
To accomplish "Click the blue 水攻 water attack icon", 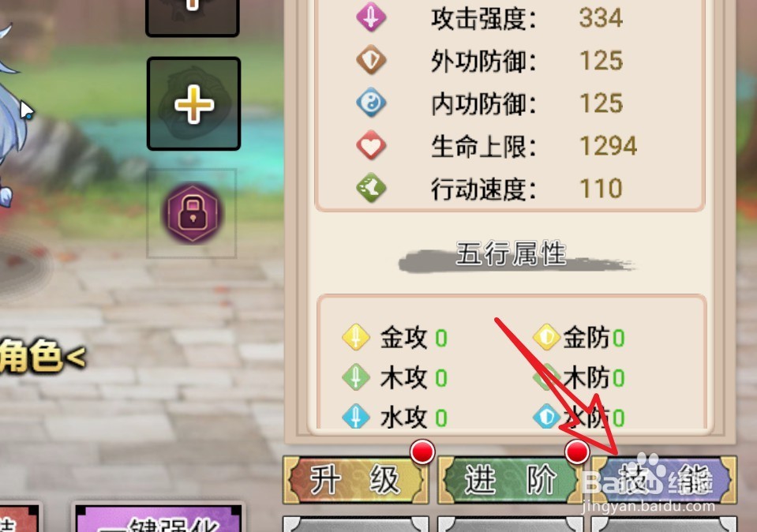I will pos(356,416).
